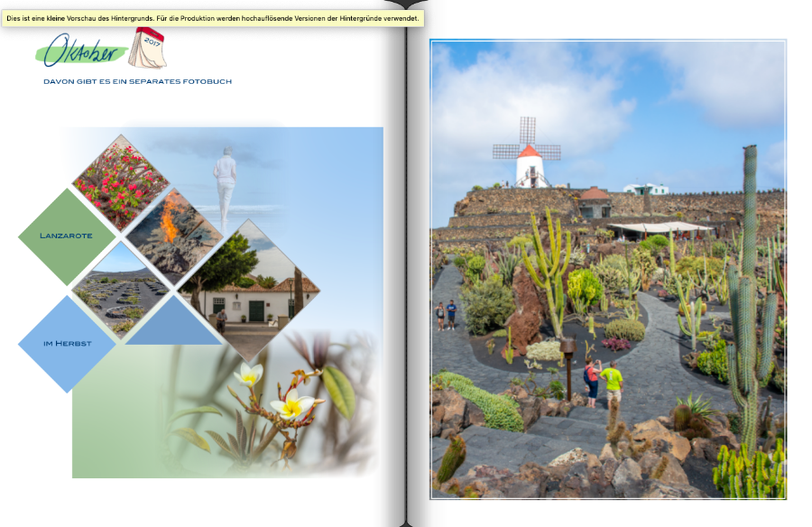This screenshot has width=812, height=527.
Task: Select the vineyard landscape diamond photo
Action: tap(120, 288)
